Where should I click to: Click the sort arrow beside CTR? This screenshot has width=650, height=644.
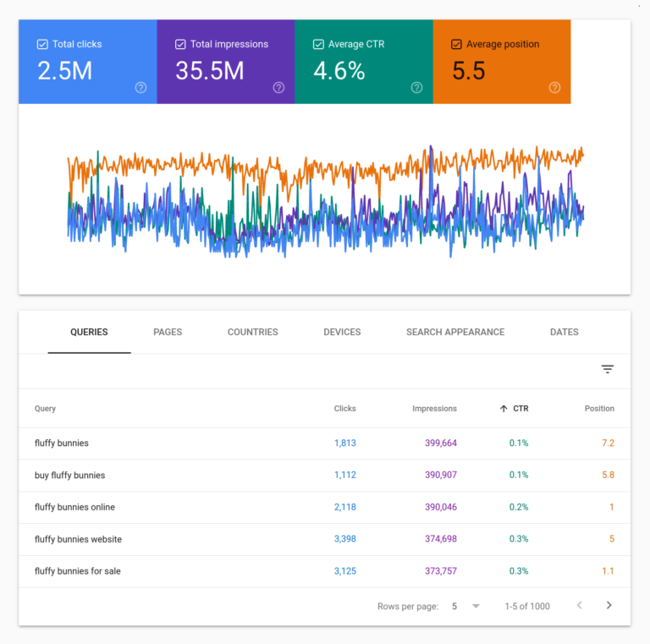504,409
